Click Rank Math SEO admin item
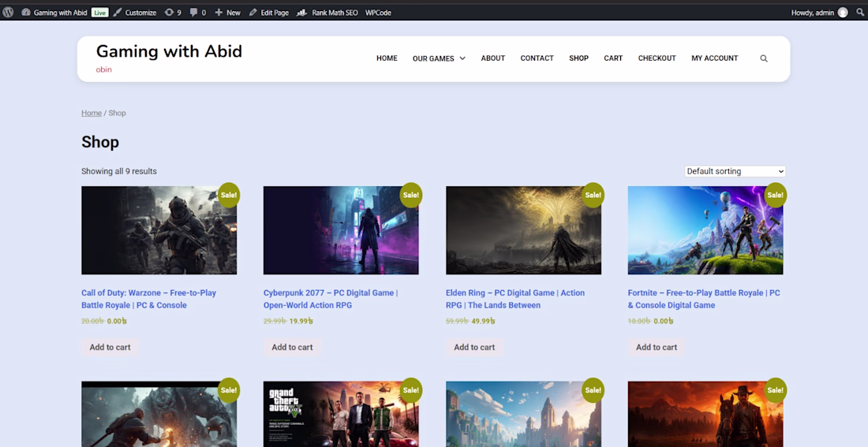This screenshot has height=447, width=868. [x=335, y=12]
